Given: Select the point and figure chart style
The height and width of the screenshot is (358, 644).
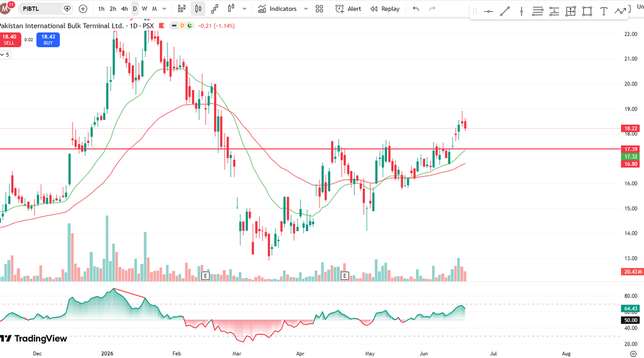Looking at the screenshot, I should [x=182, y=9].
